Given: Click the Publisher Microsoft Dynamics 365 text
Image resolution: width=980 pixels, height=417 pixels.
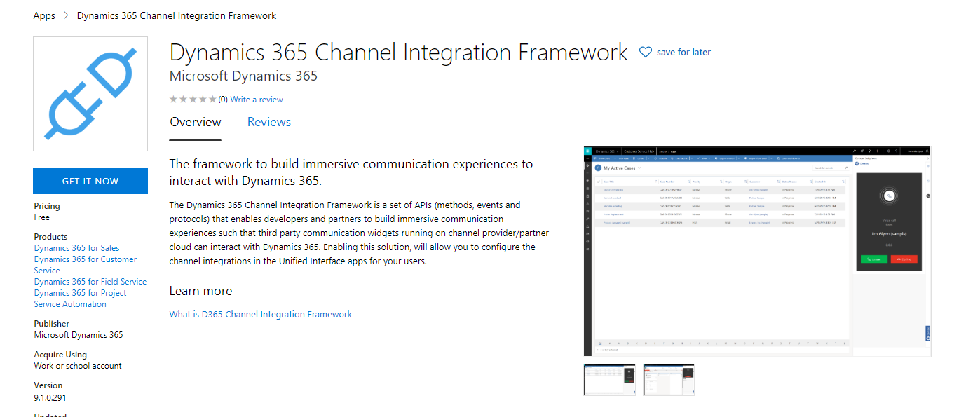Looking at the screenshot, I should [79, 335].
